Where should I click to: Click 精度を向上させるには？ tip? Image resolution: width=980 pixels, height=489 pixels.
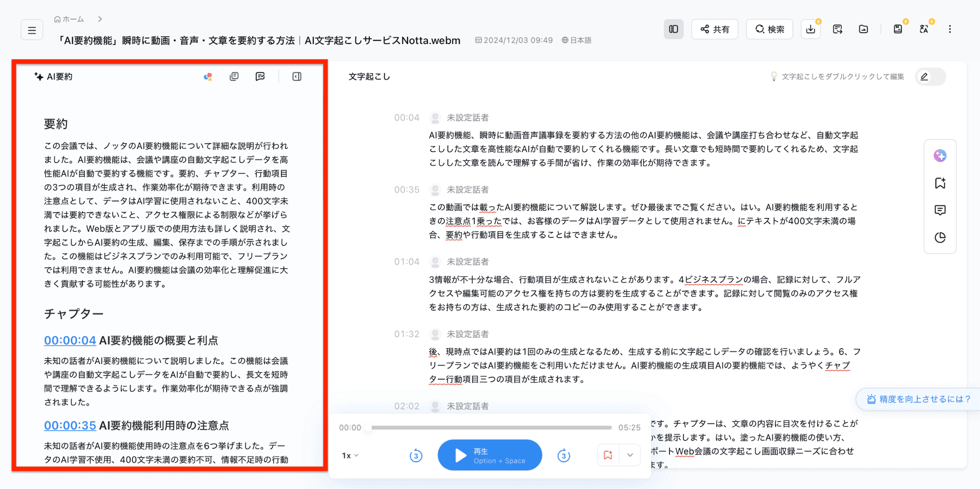pos(919,399)
